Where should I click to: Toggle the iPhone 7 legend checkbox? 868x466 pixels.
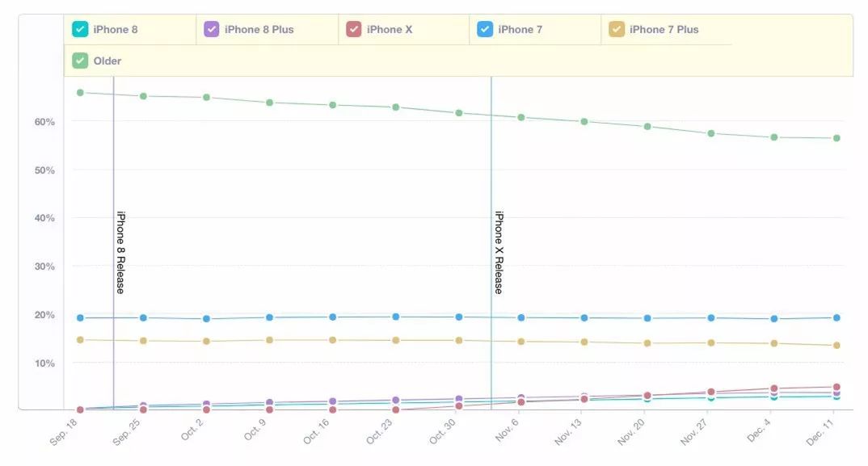tap(485, 30)
